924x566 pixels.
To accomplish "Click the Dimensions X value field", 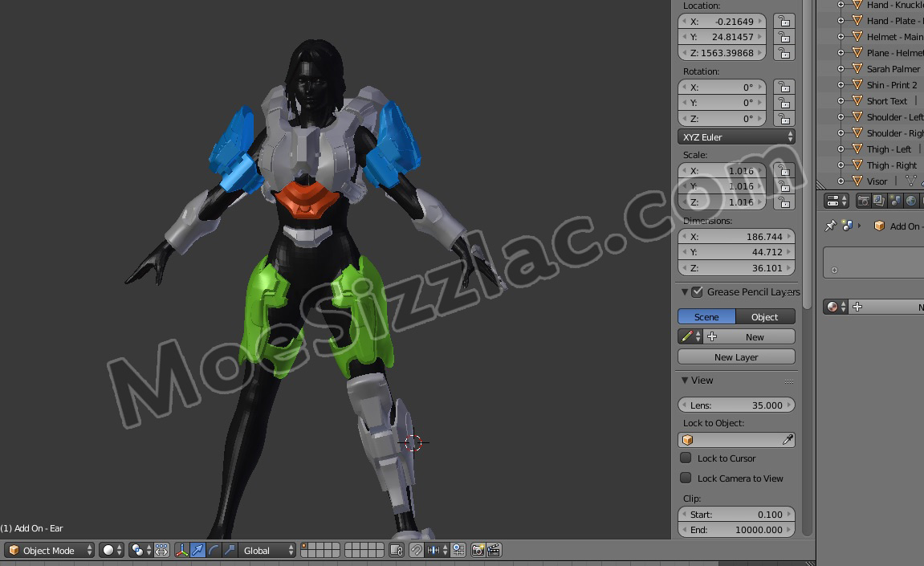I will [x=737, y=236].
